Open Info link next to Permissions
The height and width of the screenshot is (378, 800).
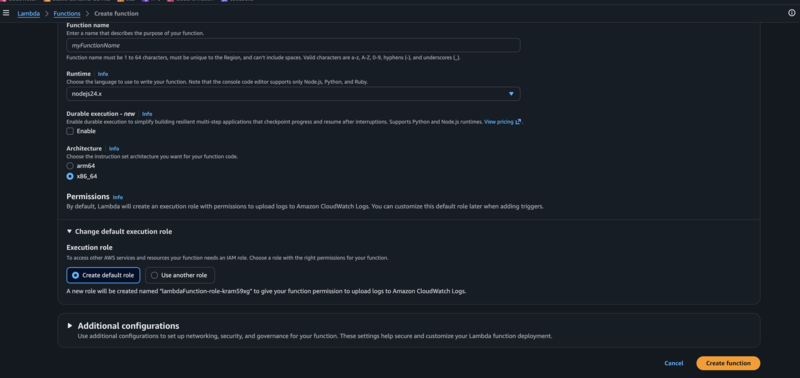coord(118,197)
